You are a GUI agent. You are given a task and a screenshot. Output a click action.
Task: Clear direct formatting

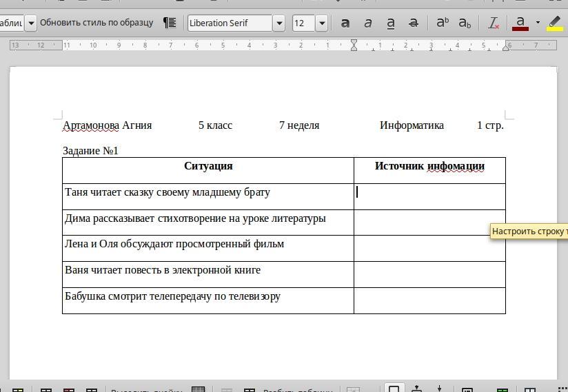(x=494, y=23)
